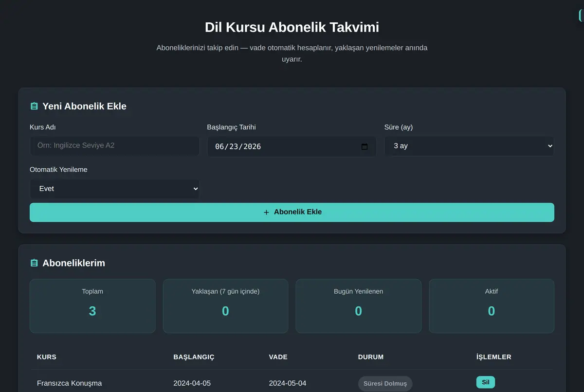Image resolution: width=584 pixels, height=392 pixels.
Task: Select the Aktif stat card
Action: point(492,306)
